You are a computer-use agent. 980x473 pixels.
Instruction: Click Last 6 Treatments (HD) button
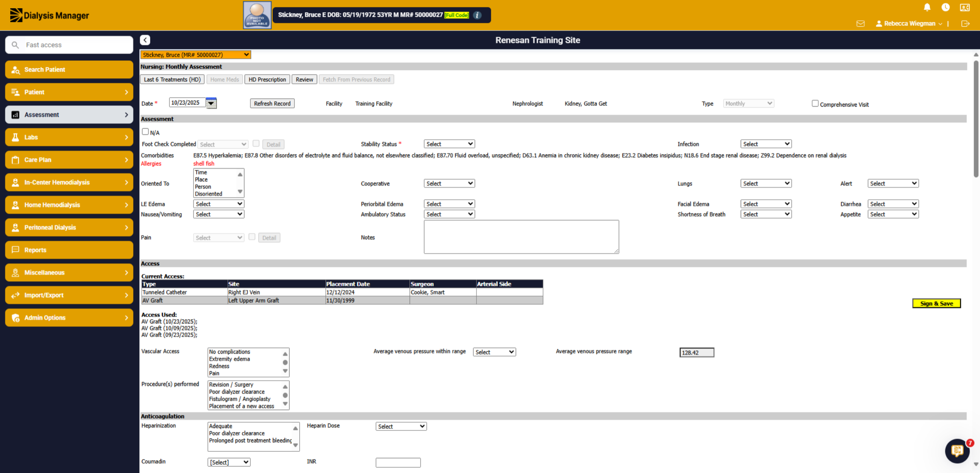click(x=172, y=80)
